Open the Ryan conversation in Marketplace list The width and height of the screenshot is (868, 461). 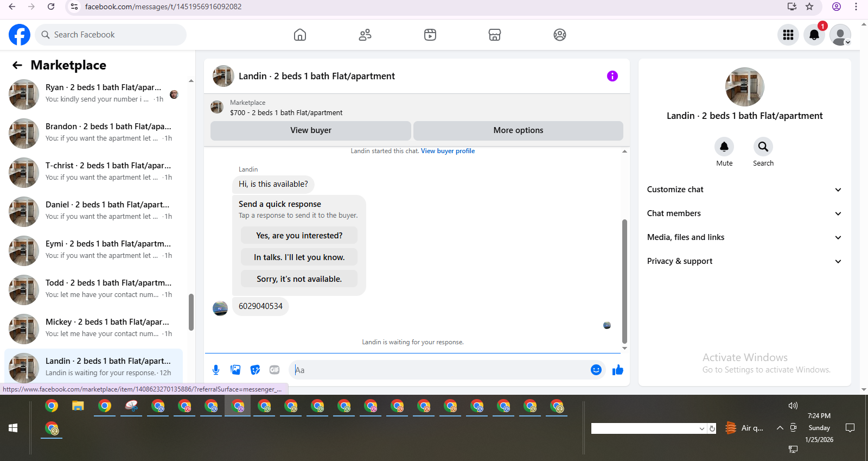(x=93, y=94)
